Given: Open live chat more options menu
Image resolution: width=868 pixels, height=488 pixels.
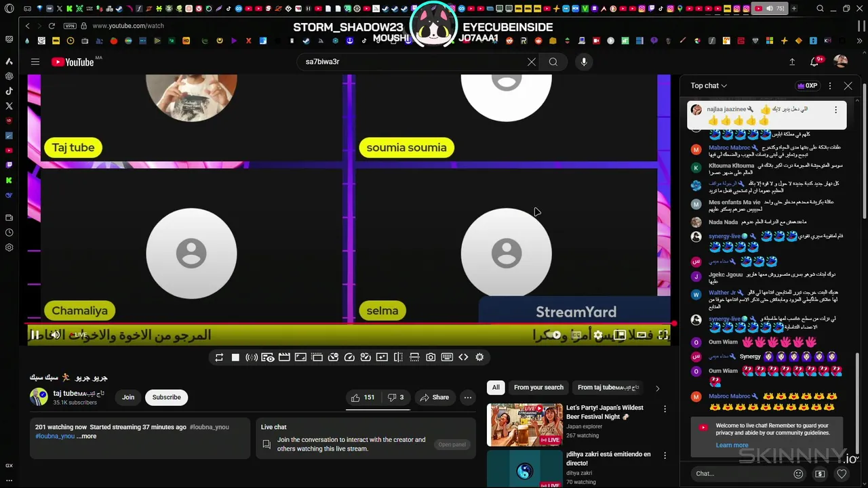Looking at the screenshot, I should [830, 86].
